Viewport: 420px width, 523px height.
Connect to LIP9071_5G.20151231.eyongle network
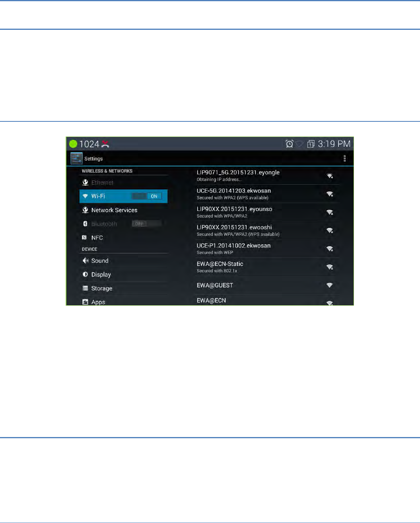pos(267,176)
